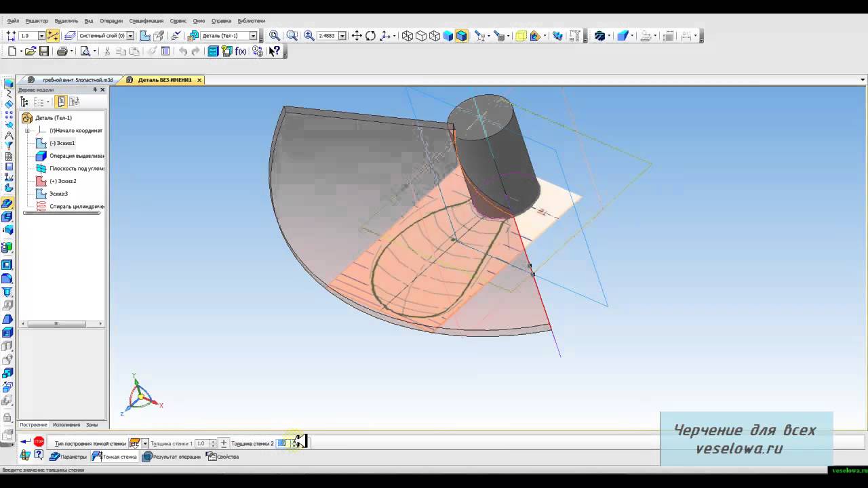The width and height of the screenshot is (868, 488).
Task: Open the Деталь (Тел-1) dropdown
Action: (254, 36)
